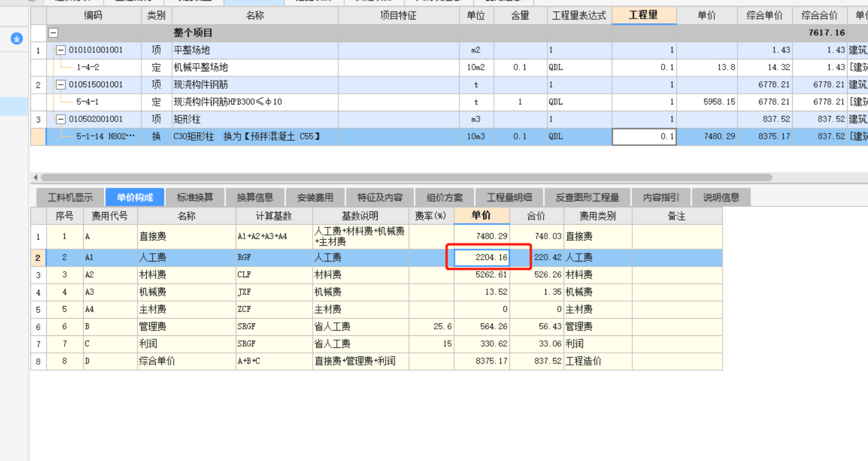Click the 费率 value 15 for 利润
The image size is (868, 461).
pyautogui.click(x=432, y=344)
